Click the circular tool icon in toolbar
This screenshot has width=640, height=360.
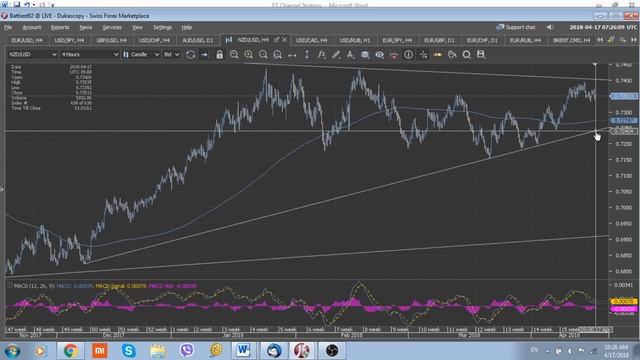pyautogui.click(x=467, y=54)
